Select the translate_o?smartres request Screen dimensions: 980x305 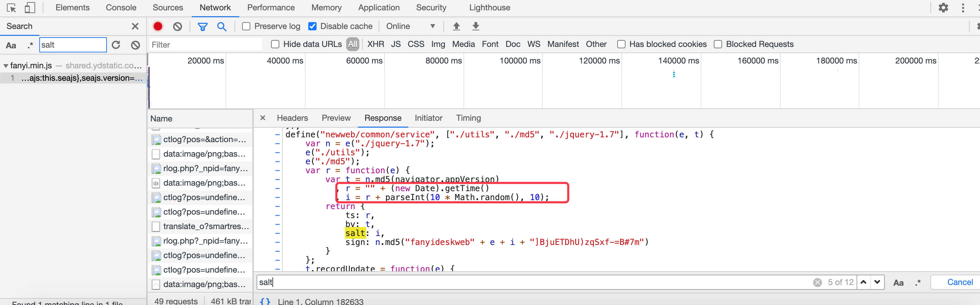tap(200, 227)
